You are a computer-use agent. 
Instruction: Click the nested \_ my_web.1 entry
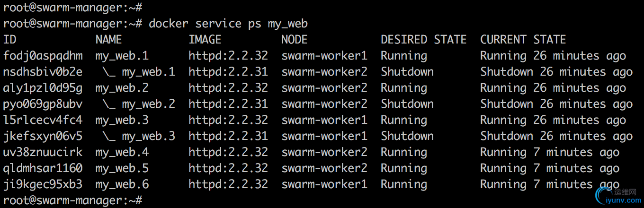tap(139, 72)
